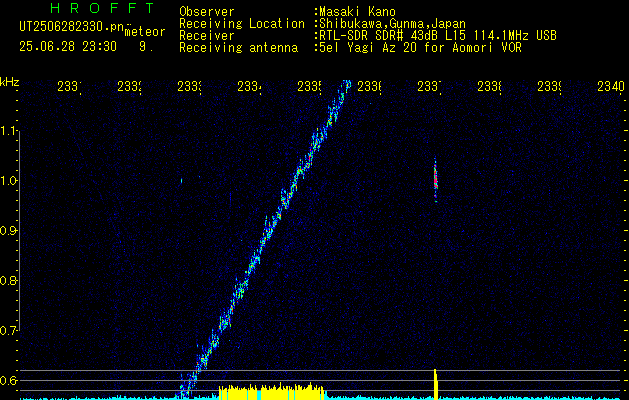The height and width of the screenshot is (400, 629).
Task: Select the receiver text RTL-SDR SDR# 43dB L15 114.1MHz USB
Action: (x=436, y=36)
